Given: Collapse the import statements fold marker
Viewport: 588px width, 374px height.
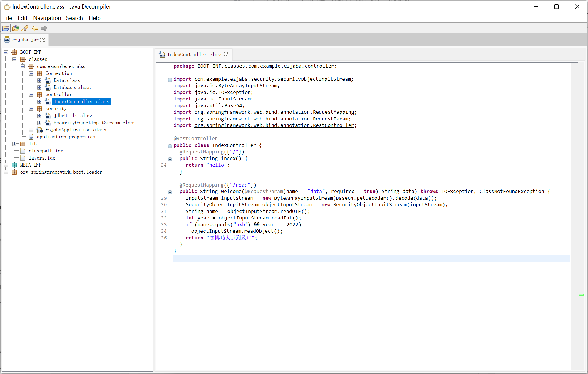Looking at the screenshot, I should coord(170,80).
